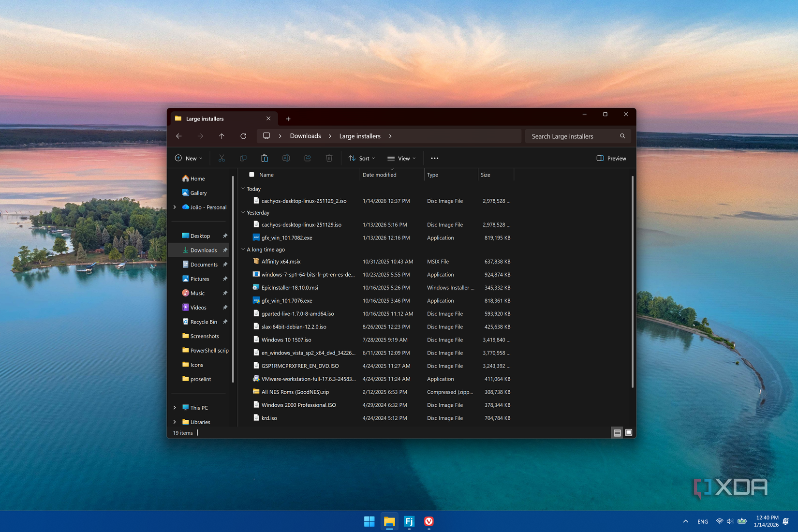Open Windows Start menu on the taskbar
Viewport: 798px width, 532px height.
tap(369, 521)
